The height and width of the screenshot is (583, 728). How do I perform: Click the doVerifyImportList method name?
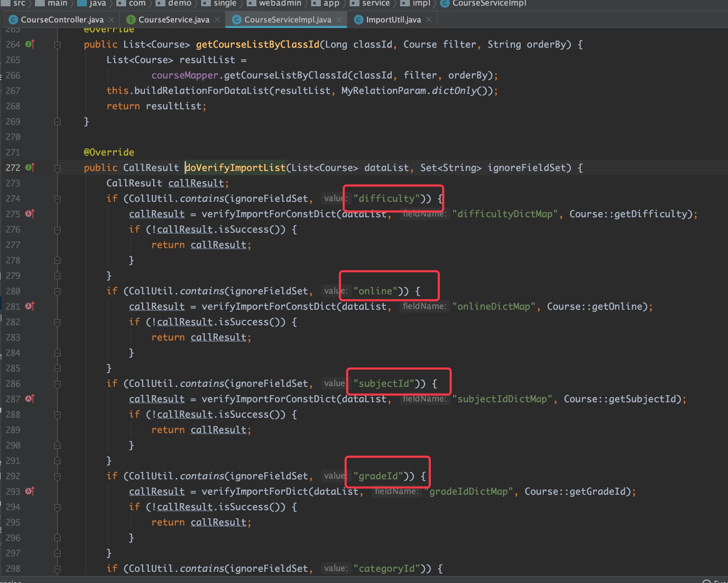coord(235,168)
